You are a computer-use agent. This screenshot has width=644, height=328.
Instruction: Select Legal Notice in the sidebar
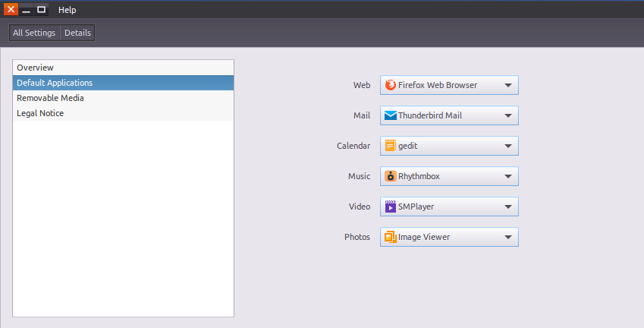123,113
